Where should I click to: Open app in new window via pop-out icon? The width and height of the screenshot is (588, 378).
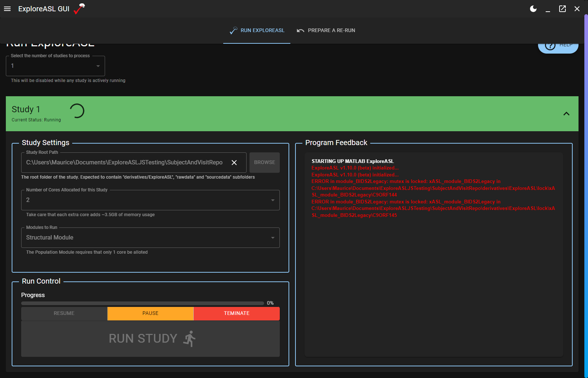[562, 9]
